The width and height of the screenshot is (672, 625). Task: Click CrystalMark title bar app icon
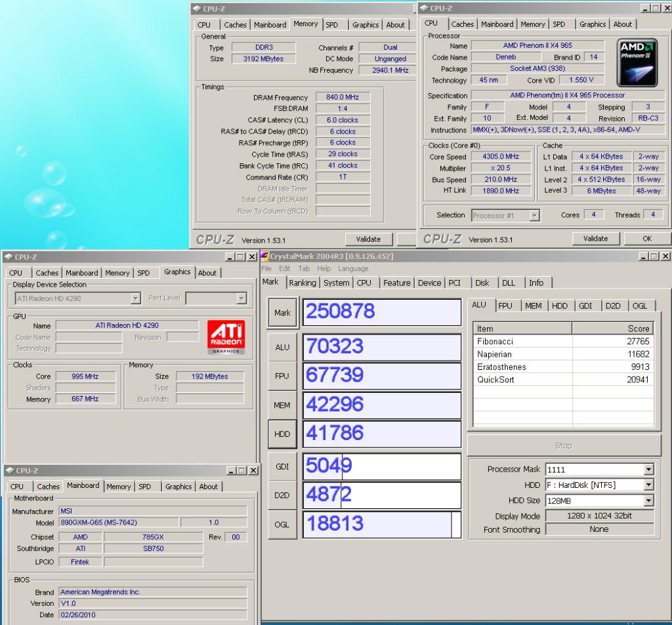pyautogui.click(x=265, y=256)
